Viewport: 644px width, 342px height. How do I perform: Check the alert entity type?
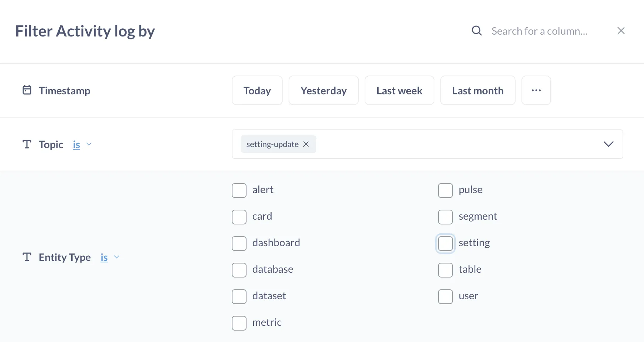tap(239, 190)
